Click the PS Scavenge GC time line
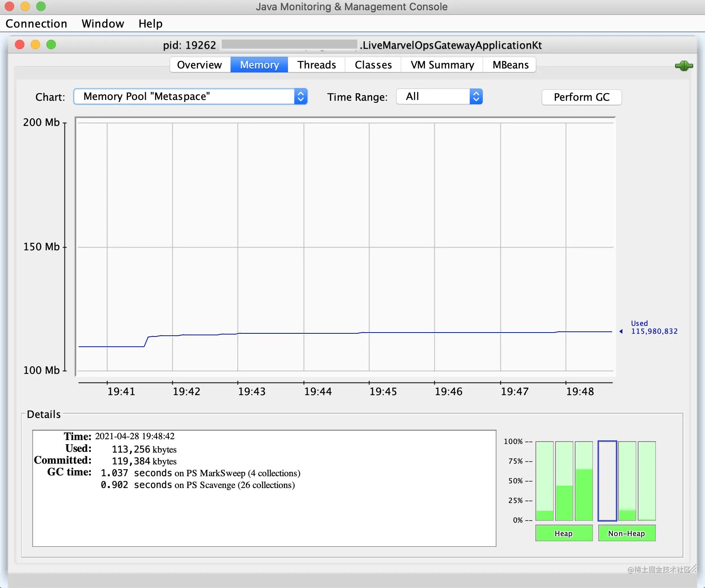Screen dimensions: 705x588 tap(197, 484)
